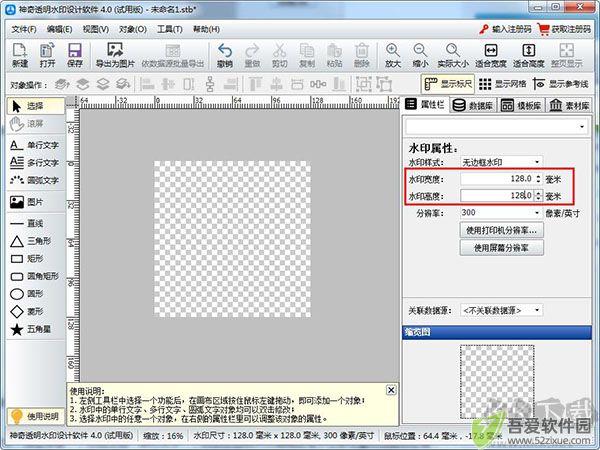Click the 缩小 zoom out icon
The width and height of the screenshot is (600, 450).
[x=420, y=55]
